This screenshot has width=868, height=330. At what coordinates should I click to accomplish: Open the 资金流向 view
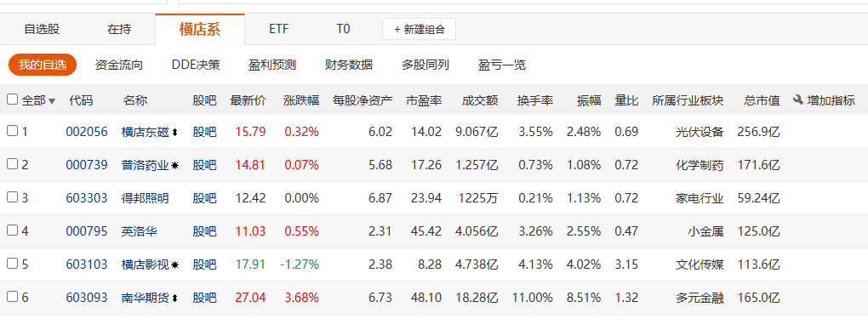pos(119,65)
